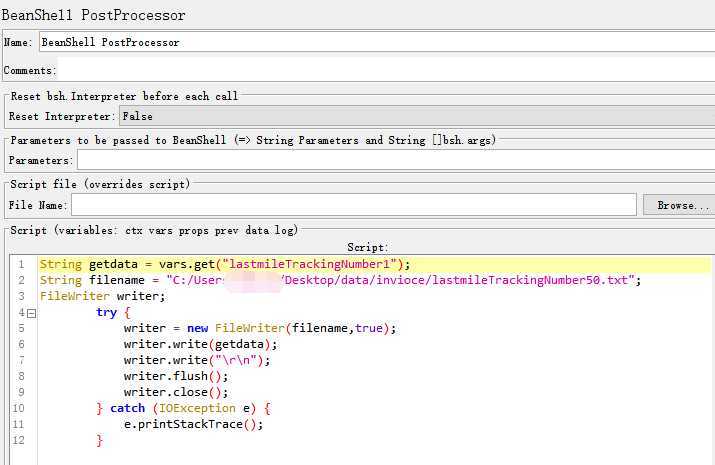The height and width of the screenshot is (465, 715).
Task: Click the 'writer.close();' line
Action: [x=176, y=392]
